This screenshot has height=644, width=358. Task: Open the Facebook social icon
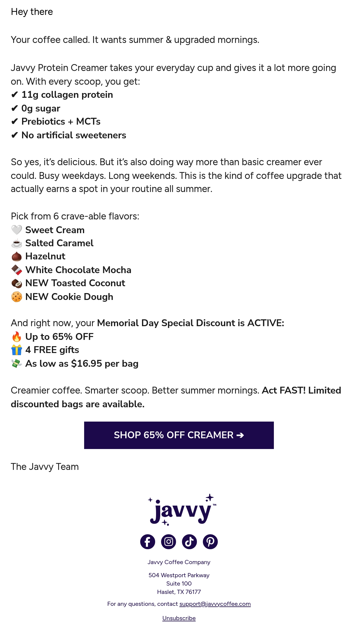tap(148, 542)
